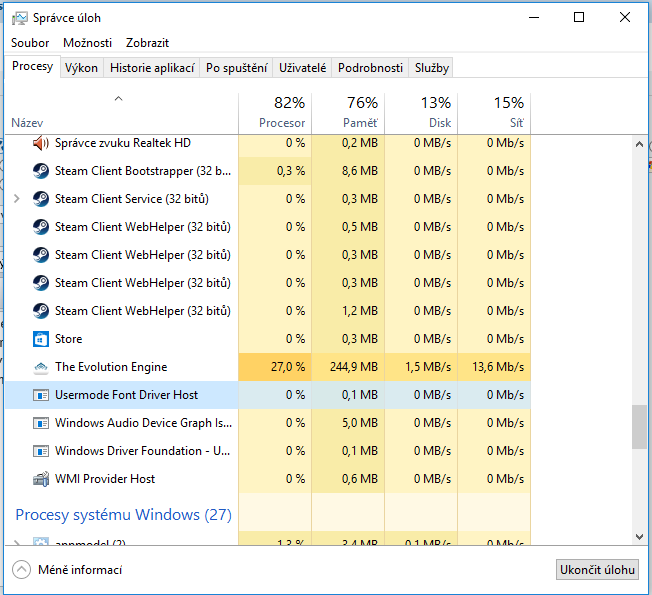Click the WMI Provider Host icon
652x595 pixels.
[x=41, y=479]
